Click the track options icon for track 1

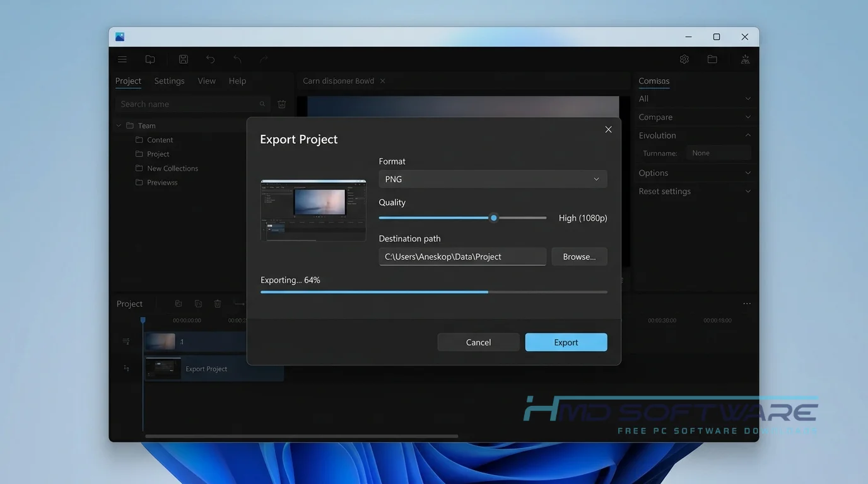pos(126,342)
